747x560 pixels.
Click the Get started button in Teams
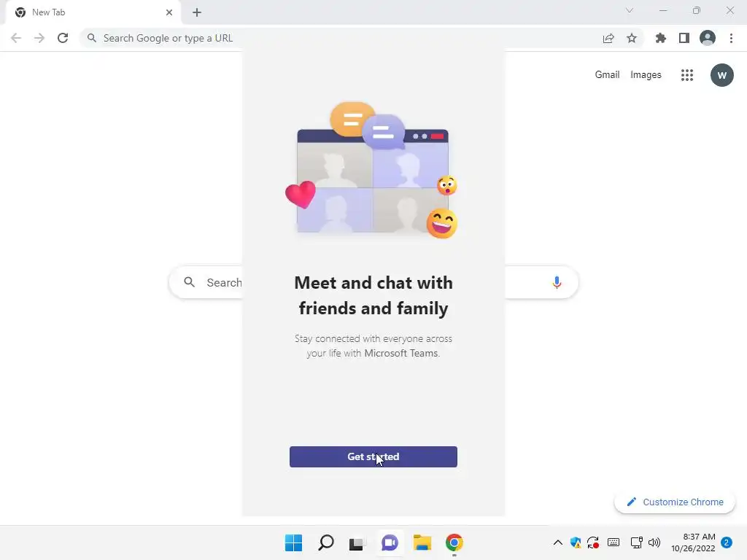373,456
